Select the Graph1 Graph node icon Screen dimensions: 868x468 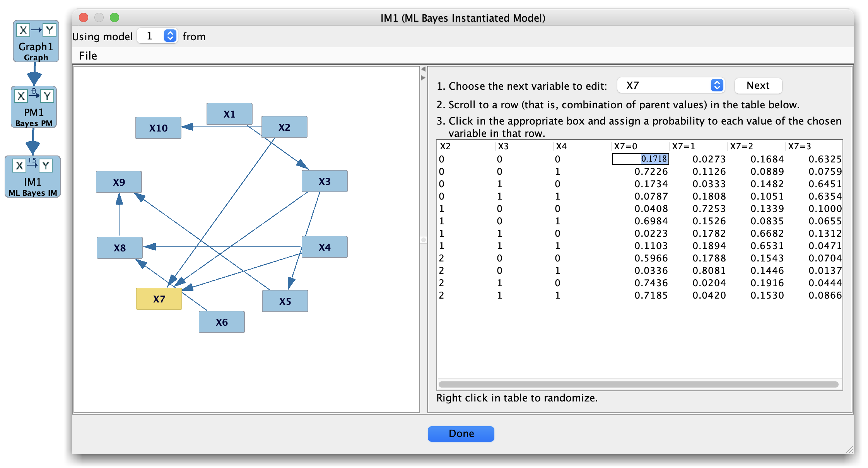pos(36,41)
